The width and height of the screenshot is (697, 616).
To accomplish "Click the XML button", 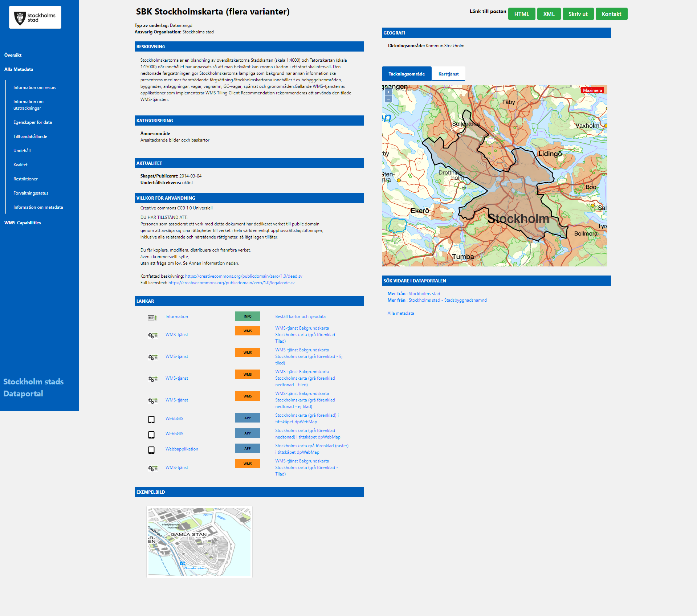I will coord(549,14).
